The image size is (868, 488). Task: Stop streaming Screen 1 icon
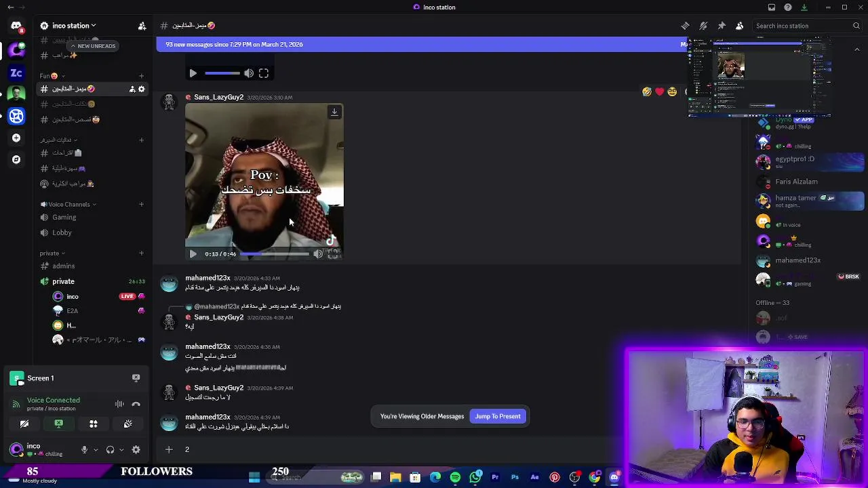coord(136,378)
